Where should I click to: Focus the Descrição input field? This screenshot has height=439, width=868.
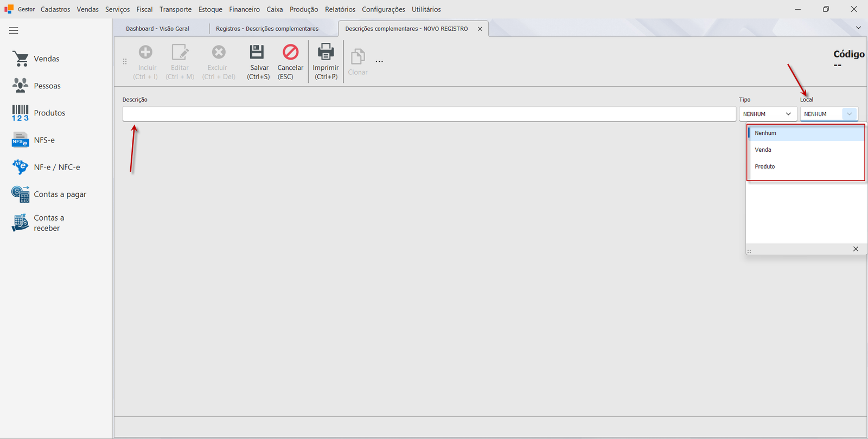click(429, 114)
